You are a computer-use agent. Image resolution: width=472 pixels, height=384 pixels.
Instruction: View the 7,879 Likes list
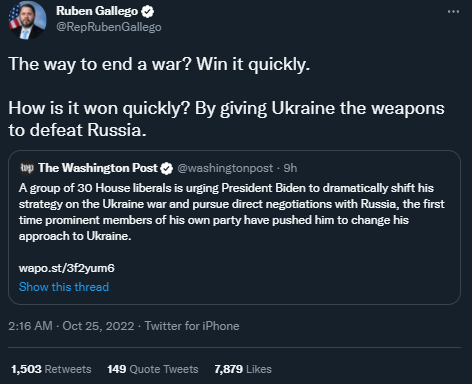(243, 369)
